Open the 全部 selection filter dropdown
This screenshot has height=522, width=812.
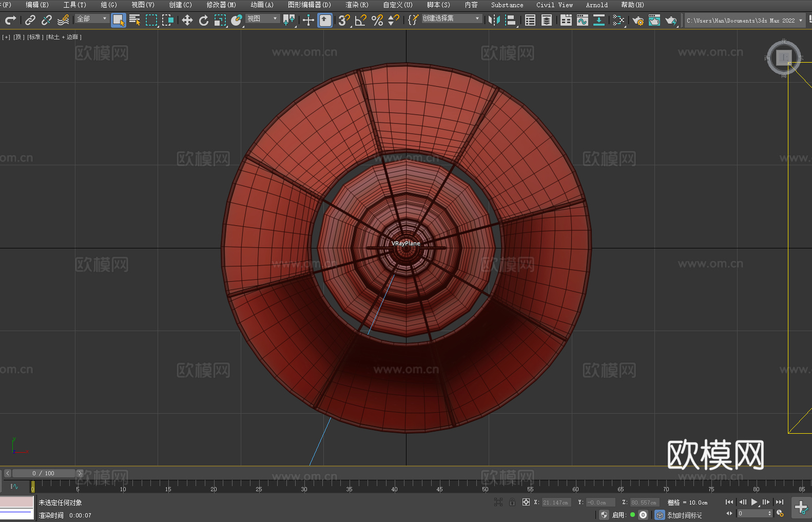92,18
